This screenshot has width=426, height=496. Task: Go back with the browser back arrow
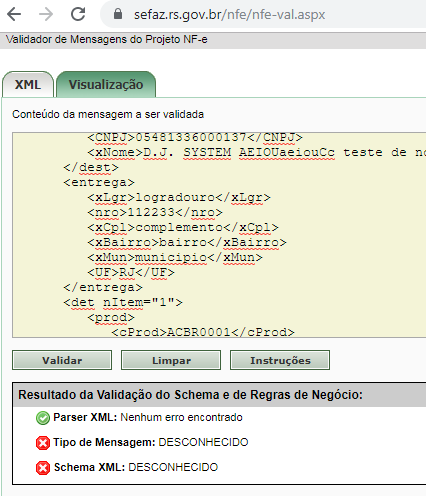[x=14, y=14]
